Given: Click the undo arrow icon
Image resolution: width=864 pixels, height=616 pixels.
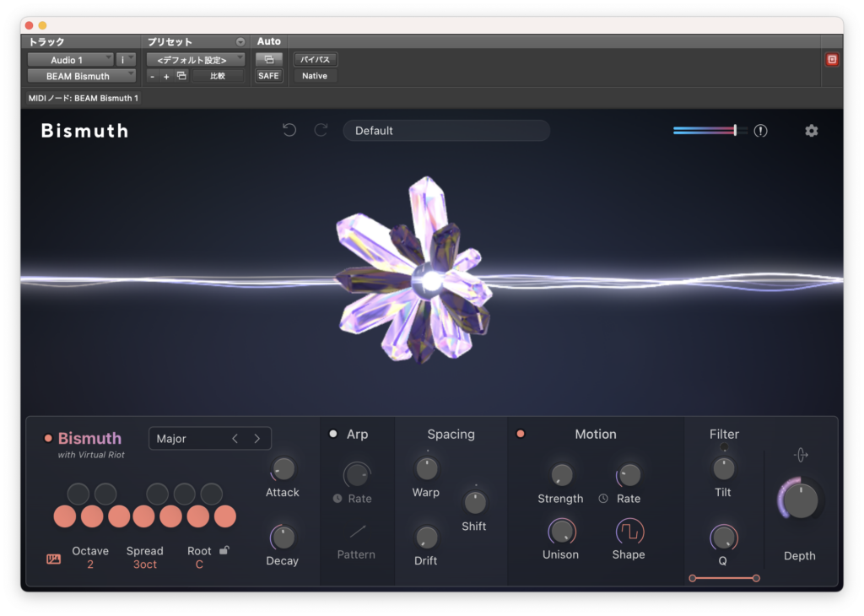Looking at the screenshot, I should [x=289, y=131].
